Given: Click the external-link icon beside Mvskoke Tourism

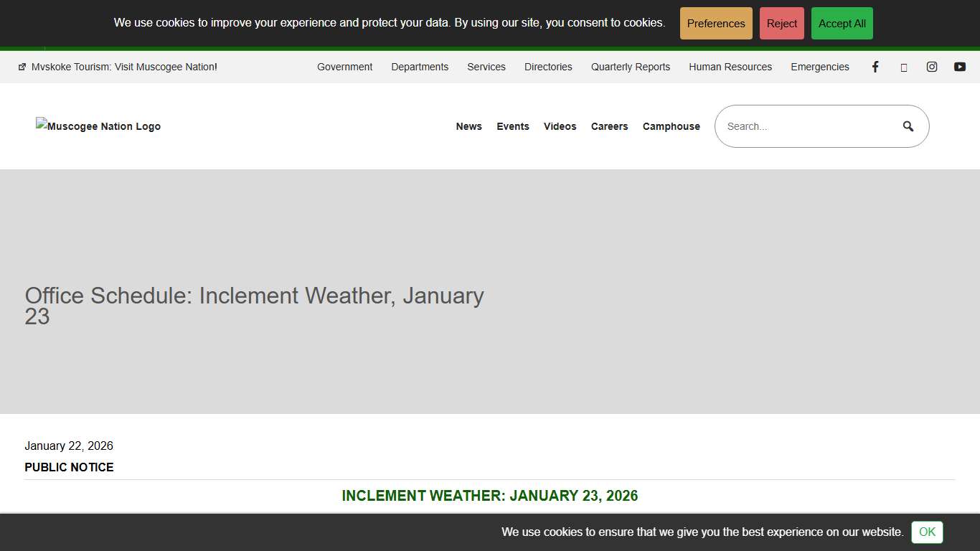Looking at the screenshot, I should pos(21,67).
